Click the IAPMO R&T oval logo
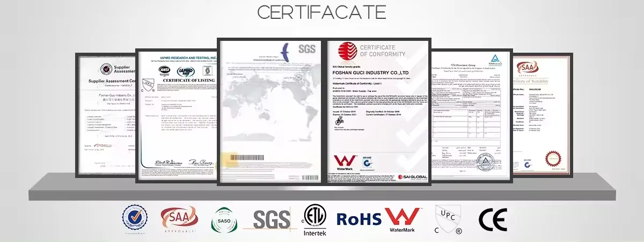 186,70
